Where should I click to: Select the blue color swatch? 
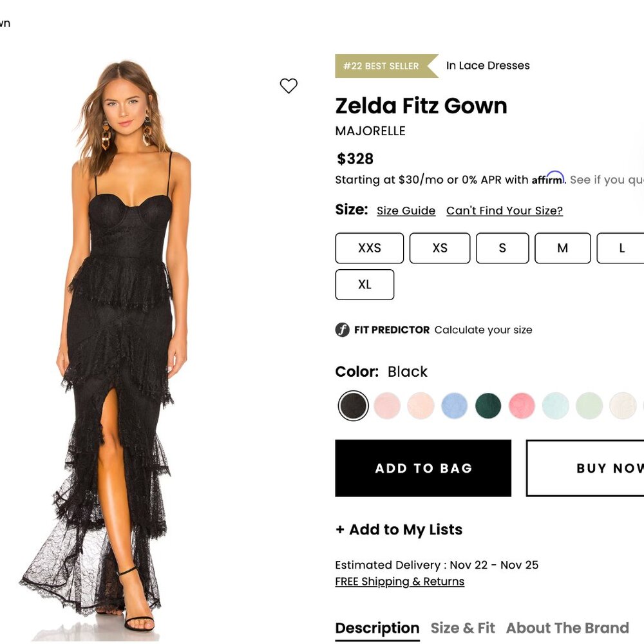455,406
